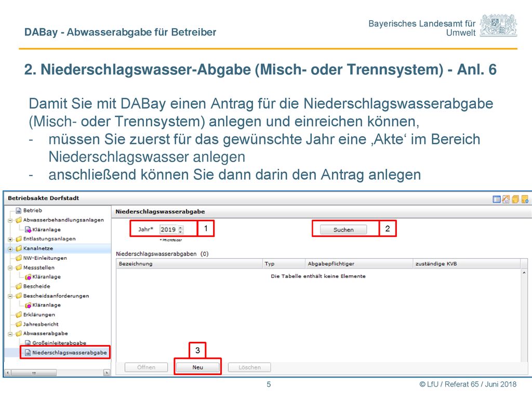Screen dimensions: 532x399
Task: Click the NW-Einleitungen folder icon
Action: 19,258
